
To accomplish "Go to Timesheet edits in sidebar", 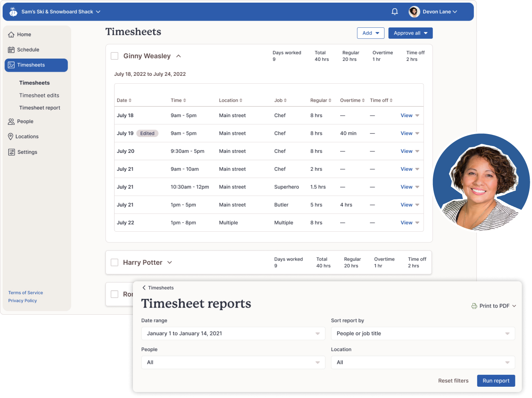I will click(39, 95).
